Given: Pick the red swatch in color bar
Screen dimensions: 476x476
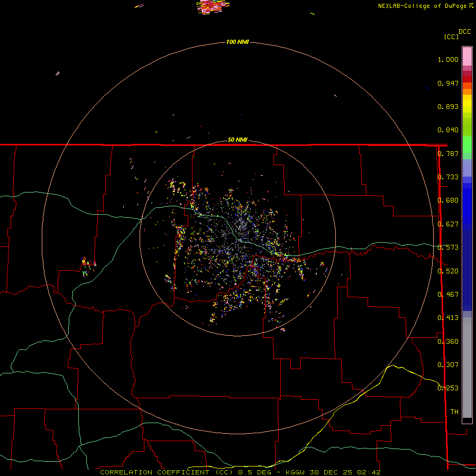Looking at the screenshot, I should point(467,79).
